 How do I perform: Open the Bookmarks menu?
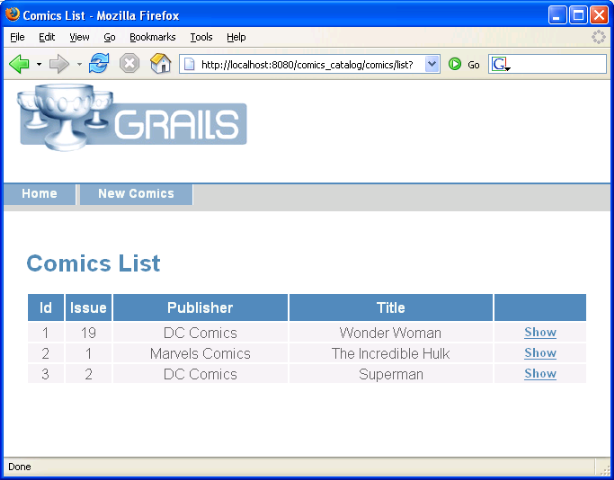(x=152, y=37)
